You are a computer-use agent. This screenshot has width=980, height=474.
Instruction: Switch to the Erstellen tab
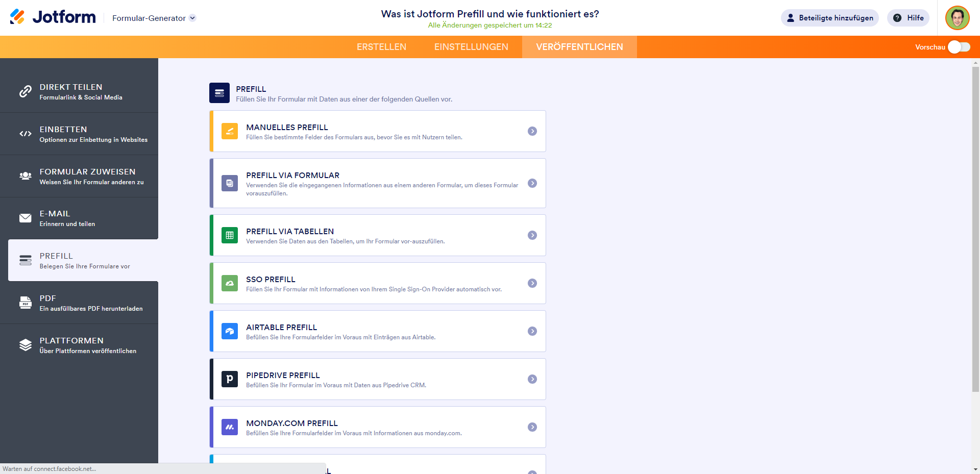(381, 46)
